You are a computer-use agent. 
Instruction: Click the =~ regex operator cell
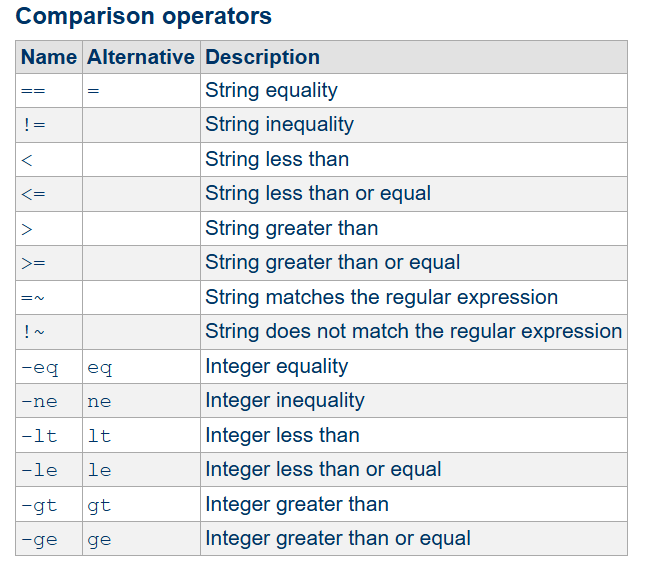(32, 298)
